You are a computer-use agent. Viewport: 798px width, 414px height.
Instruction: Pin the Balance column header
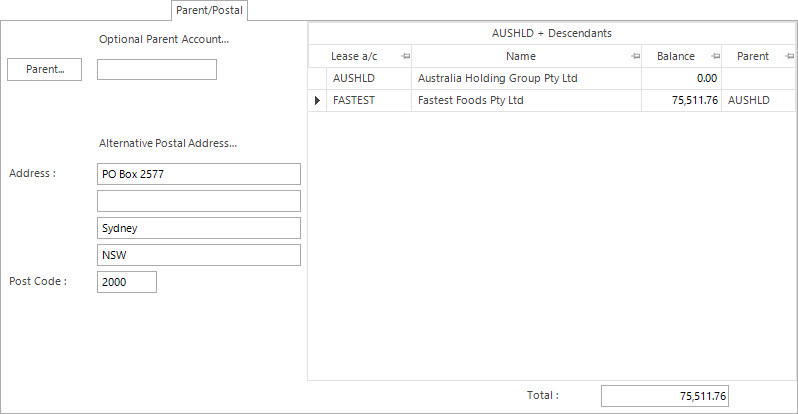coord(716,57)
